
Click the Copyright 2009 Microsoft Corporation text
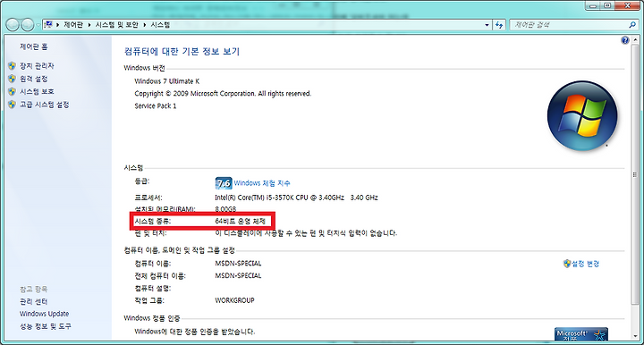223,94
